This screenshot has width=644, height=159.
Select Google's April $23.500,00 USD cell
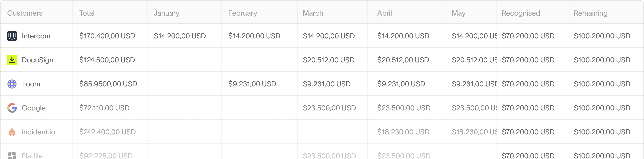[404, 108]
